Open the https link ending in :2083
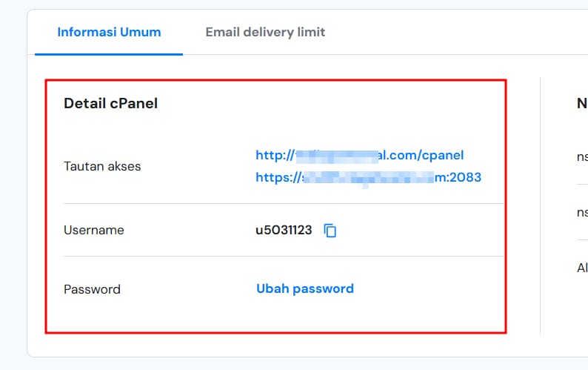The height and width of the screenshot is (370, 588). coord(368,177)
